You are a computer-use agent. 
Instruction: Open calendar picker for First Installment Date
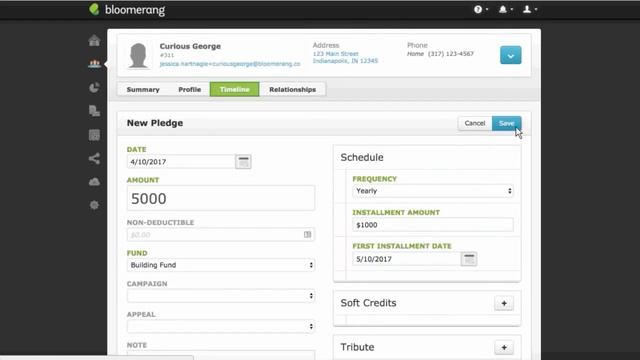(x=469, y=259)
